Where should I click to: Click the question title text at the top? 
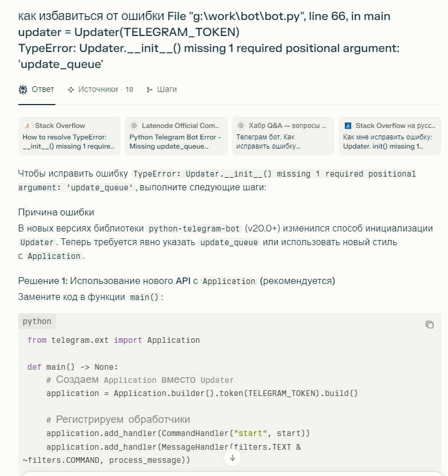(x=209, y=40)
